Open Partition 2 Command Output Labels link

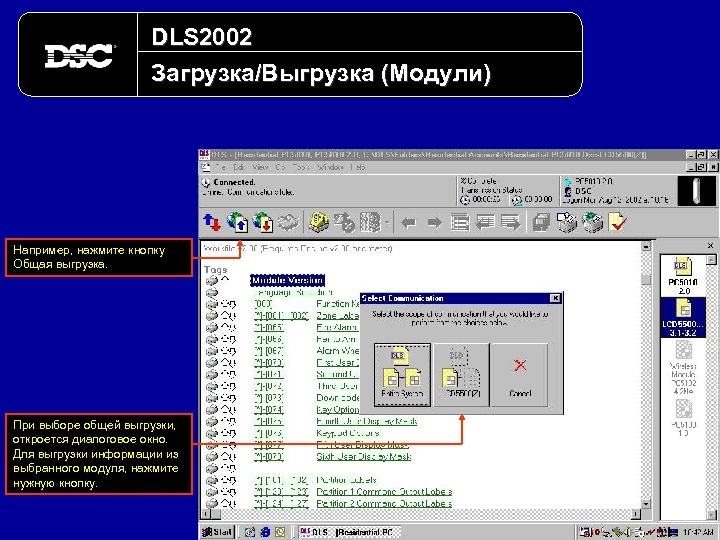coord(384,504)
